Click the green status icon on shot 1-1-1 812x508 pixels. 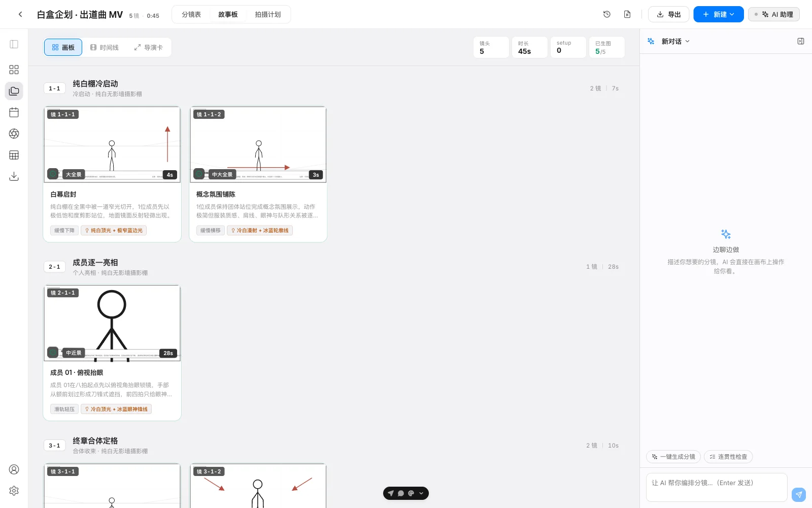(53, 174)
